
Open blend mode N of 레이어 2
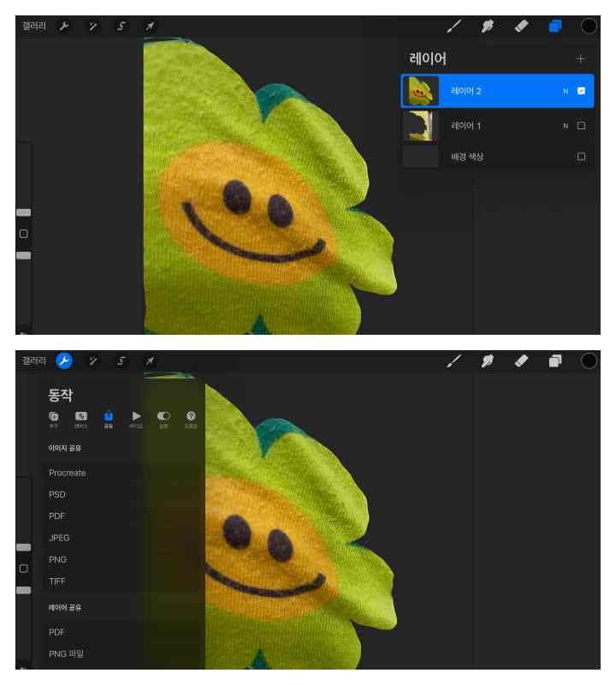566,92
